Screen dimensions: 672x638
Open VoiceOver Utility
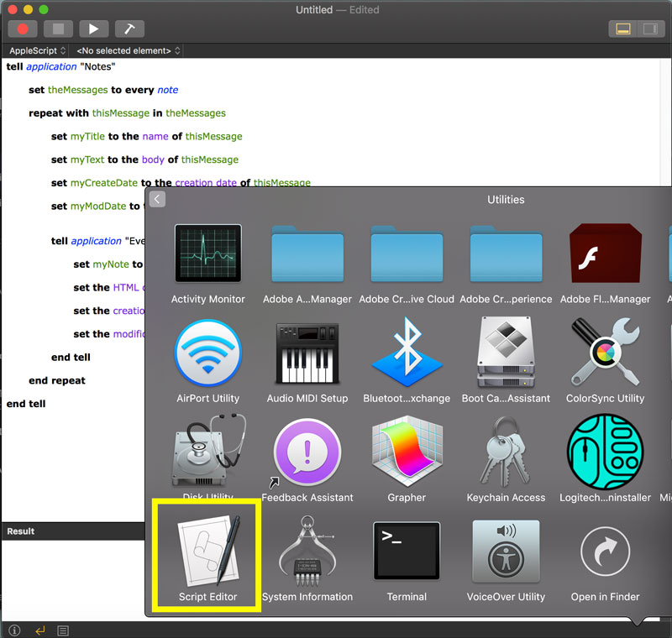(506, 559)
